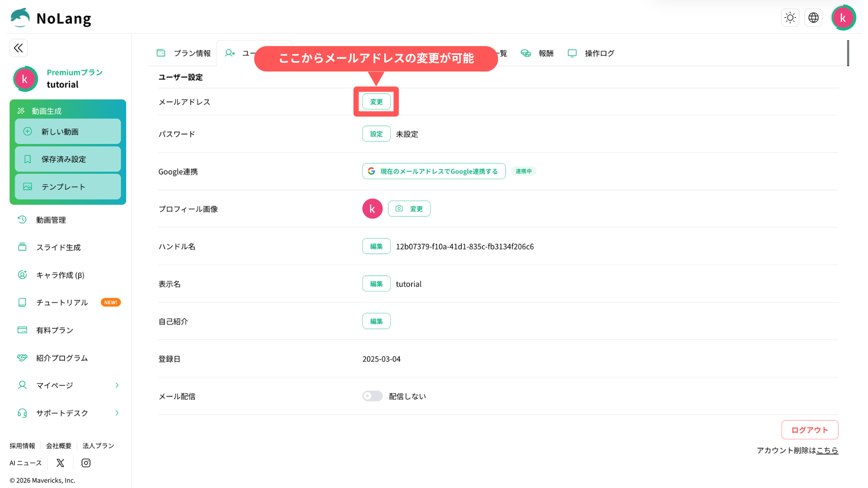Click the ログアウト button
The height and width of the screenshot is (488, 868).
click(809, 430)
